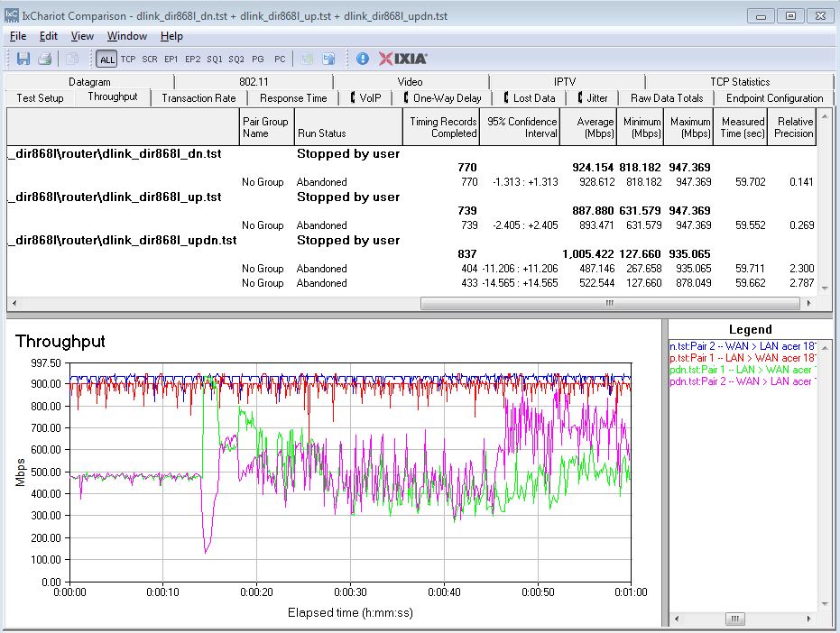Click the Minimum (Mbps) column header
This screenshot has width=840, height=633.
[x=641, y=127]
